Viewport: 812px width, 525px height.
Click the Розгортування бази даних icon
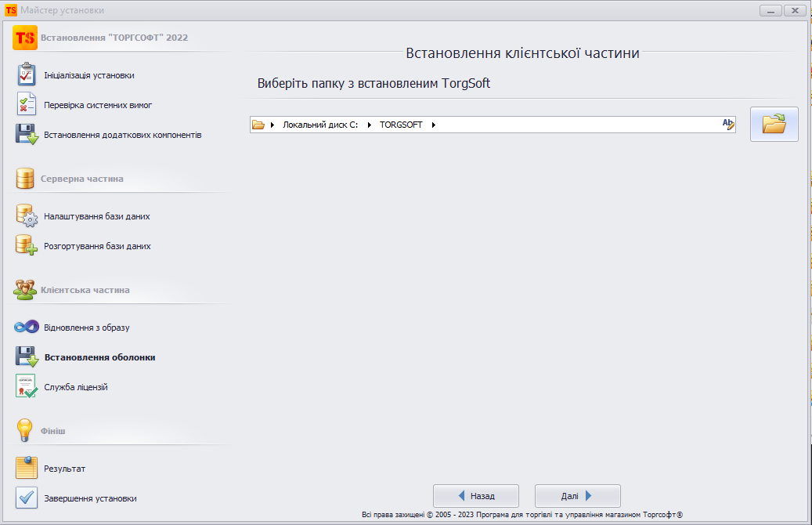point(27,245)
